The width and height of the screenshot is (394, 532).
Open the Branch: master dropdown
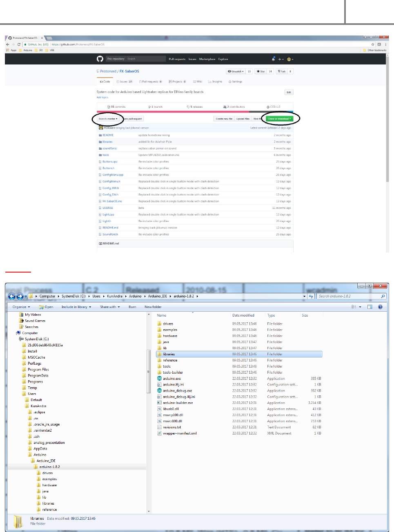[x=108, y=119]
